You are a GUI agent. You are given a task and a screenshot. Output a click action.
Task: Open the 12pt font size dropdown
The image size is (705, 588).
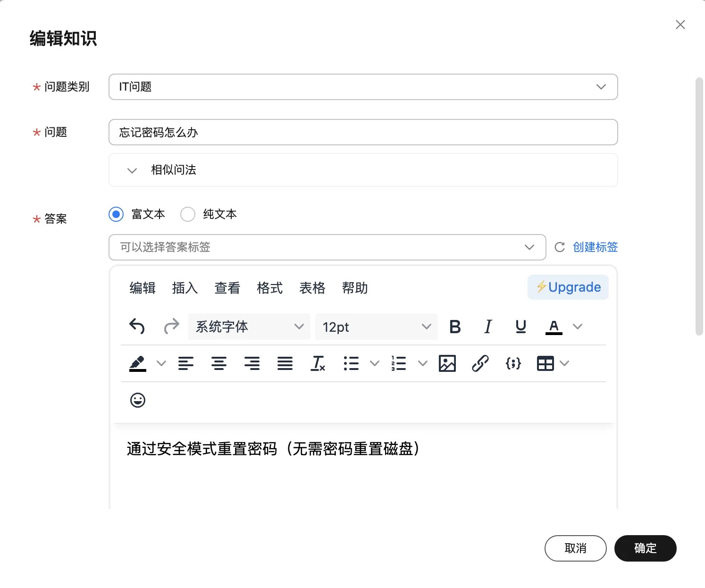pyautogui.click(x=377, y=327)
